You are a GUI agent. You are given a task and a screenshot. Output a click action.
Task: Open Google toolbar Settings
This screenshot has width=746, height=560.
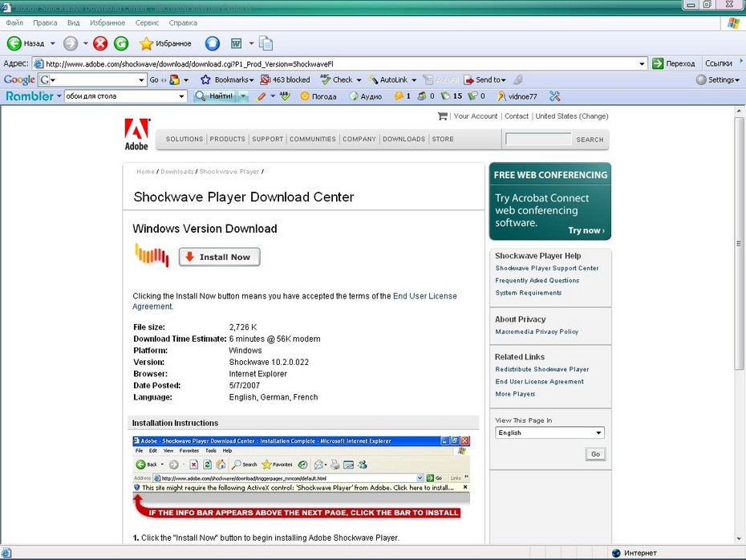point(717,79)
